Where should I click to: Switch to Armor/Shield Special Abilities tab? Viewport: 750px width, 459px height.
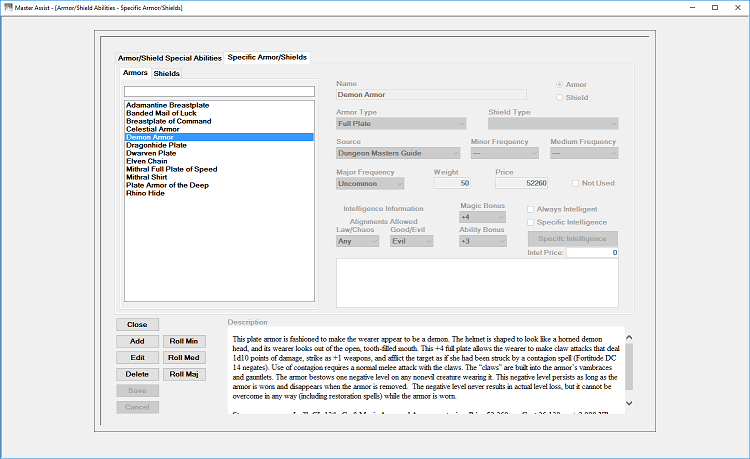[x=170, y=58]
